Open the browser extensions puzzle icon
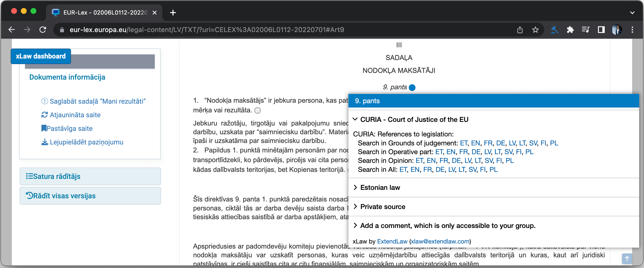The width and height of the screenshot is (644, 268). tap(570, 30)
